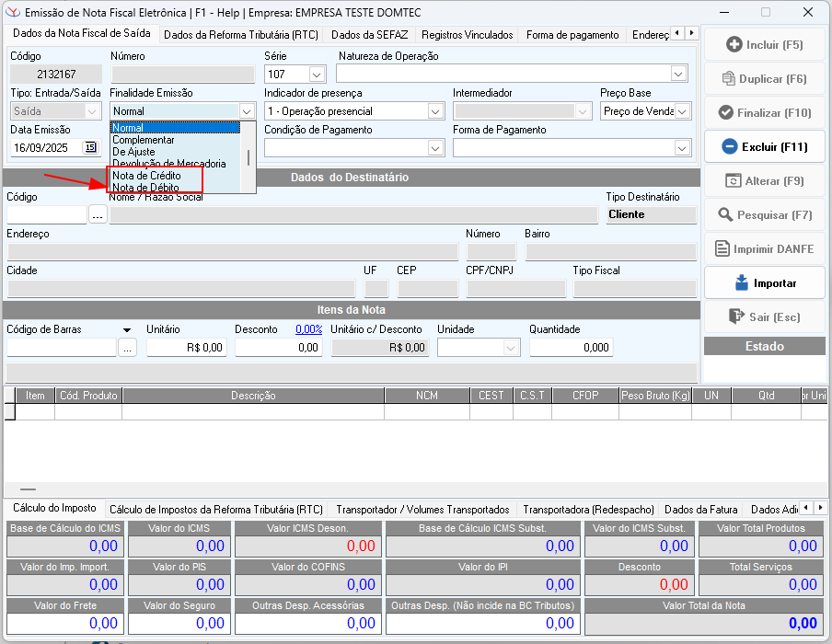832x644 pixels.
Task: Open the Natureza de Operação dropdown
Action: click(679, 74)
